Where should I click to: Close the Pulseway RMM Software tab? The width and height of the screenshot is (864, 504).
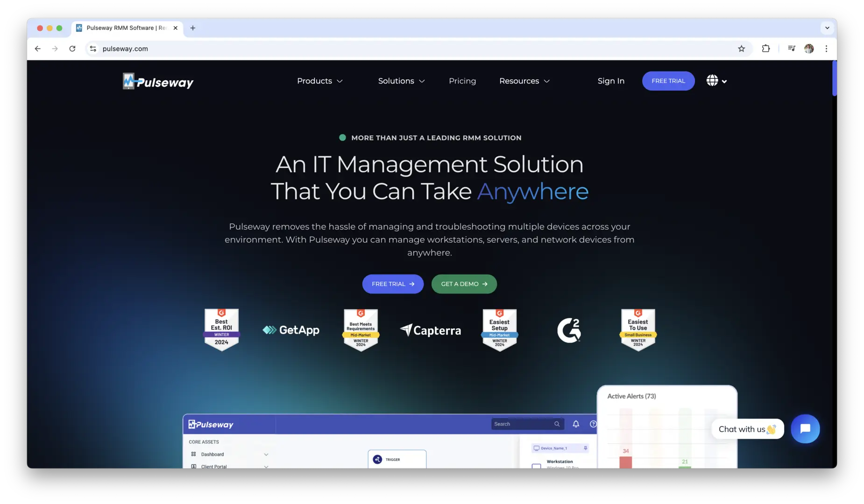pos(176,28)
